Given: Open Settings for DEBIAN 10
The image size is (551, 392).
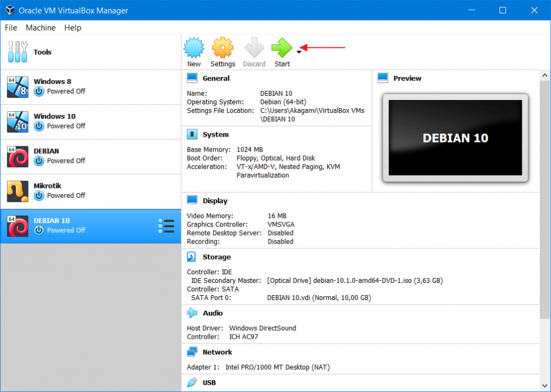Looking at the screenshot, I should [222, 51].
